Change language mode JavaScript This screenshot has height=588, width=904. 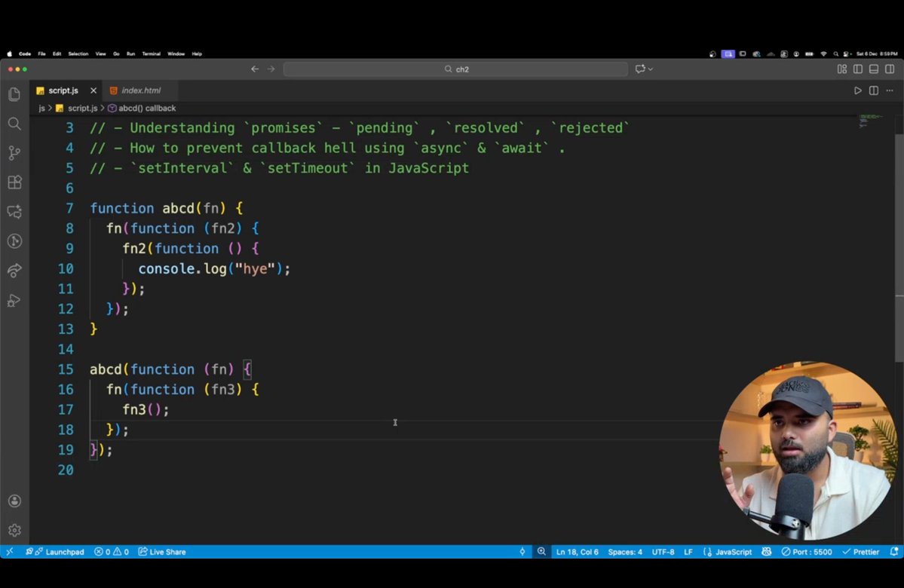pyautogui.click(x=728, y=552)
